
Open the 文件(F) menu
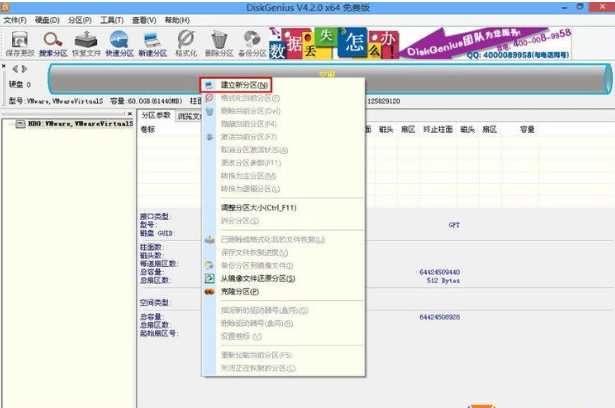click(x=14, y=20)
